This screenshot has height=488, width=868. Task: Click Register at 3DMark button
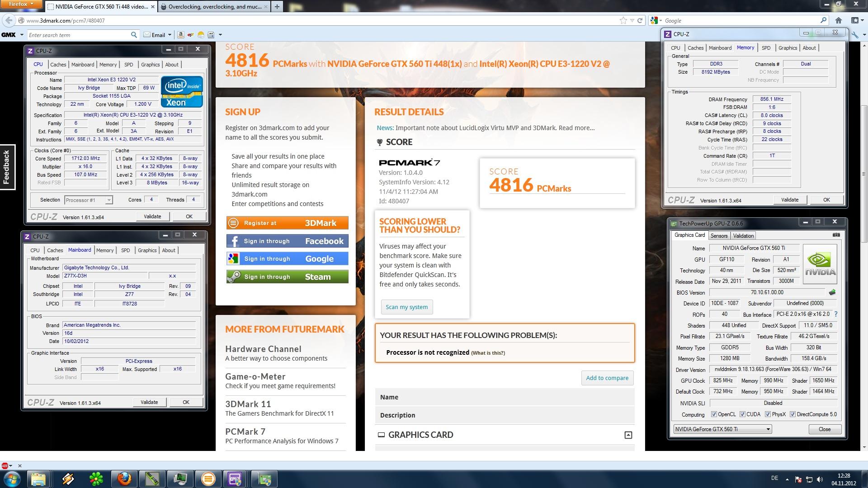288,223
